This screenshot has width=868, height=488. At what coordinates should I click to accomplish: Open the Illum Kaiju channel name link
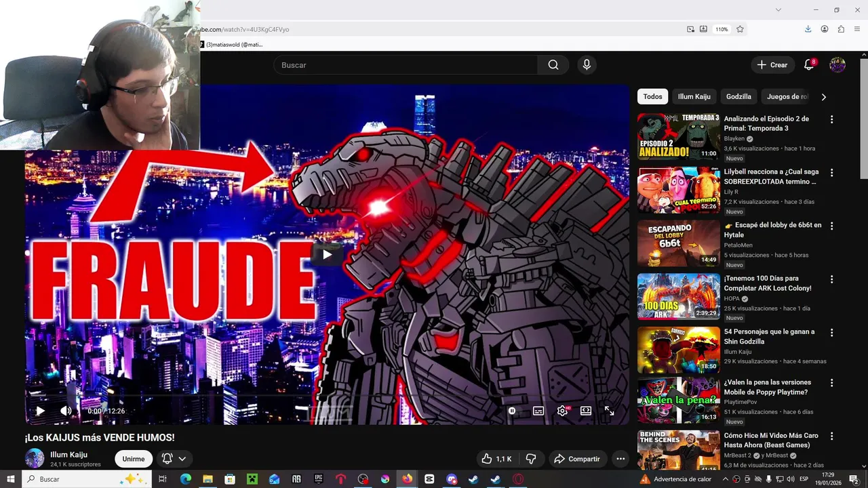[68, 455]
